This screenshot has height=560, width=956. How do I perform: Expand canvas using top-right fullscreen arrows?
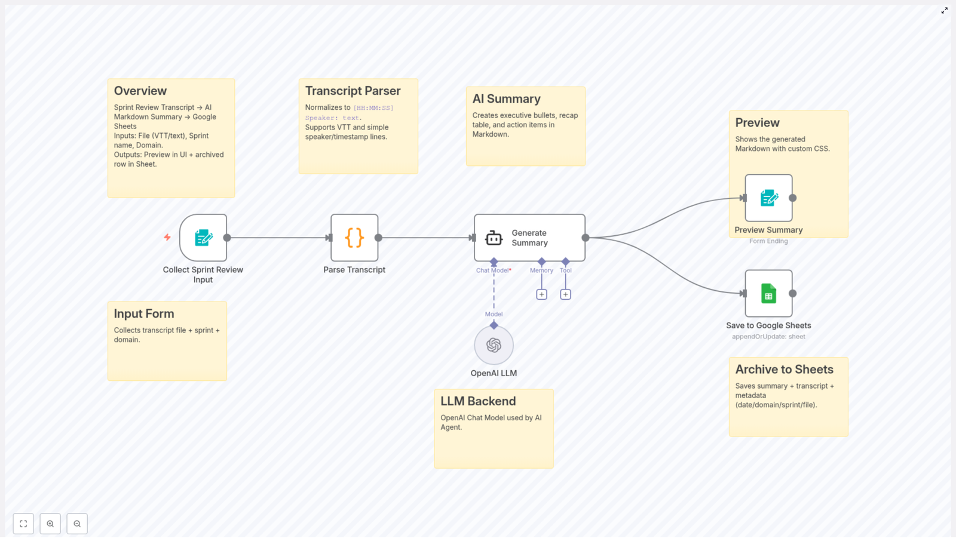point(945,10)
